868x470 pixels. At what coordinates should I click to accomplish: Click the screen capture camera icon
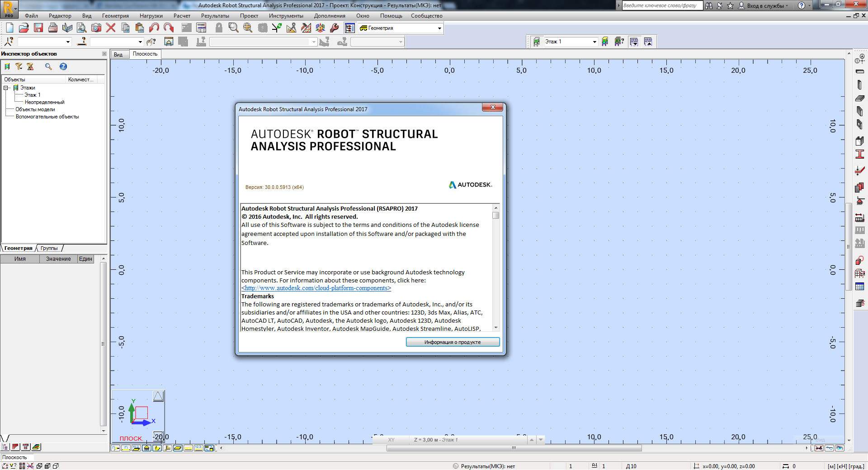tap(96, 28)
